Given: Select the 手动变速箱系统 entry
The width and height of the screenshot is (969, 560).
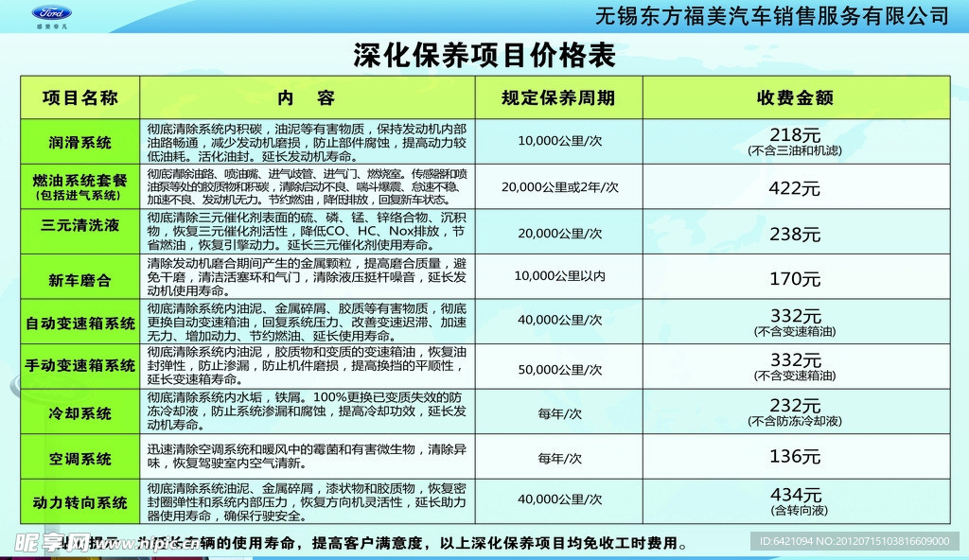Looking at the screenshot, I should 80,367.
